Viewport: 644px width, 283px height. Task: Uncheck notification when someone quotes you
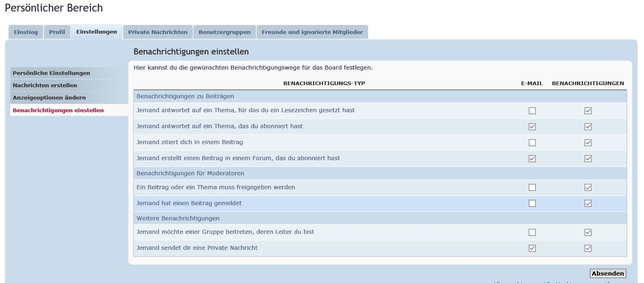[x=588, y=143]
